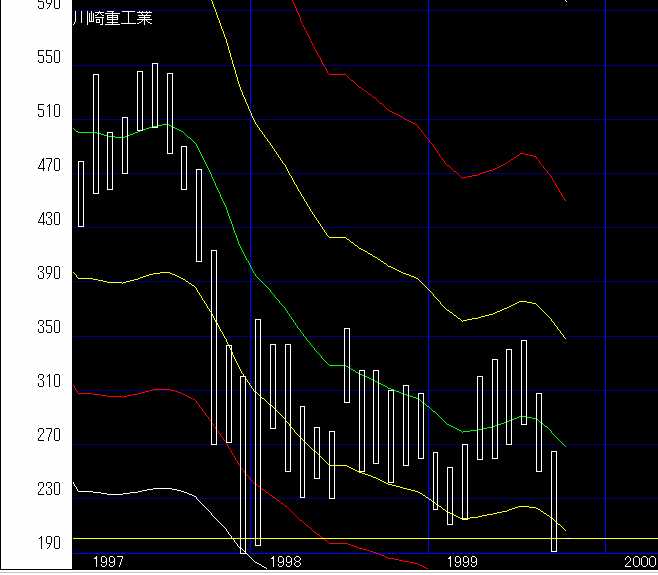Click the 270 price axis label

click(48, 436)
